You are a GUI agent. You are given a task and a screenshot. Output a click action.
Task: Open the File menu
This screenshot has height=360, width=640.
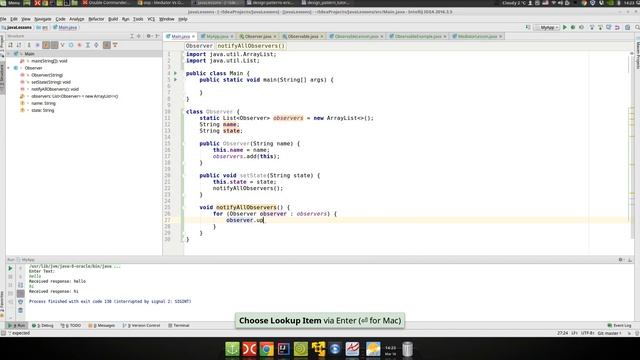point(3,19)
